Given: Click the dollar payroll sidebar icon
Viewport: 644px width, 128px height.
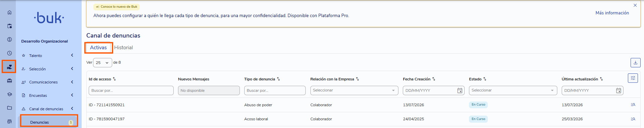Looking at the screenshot, I should 9,40.
